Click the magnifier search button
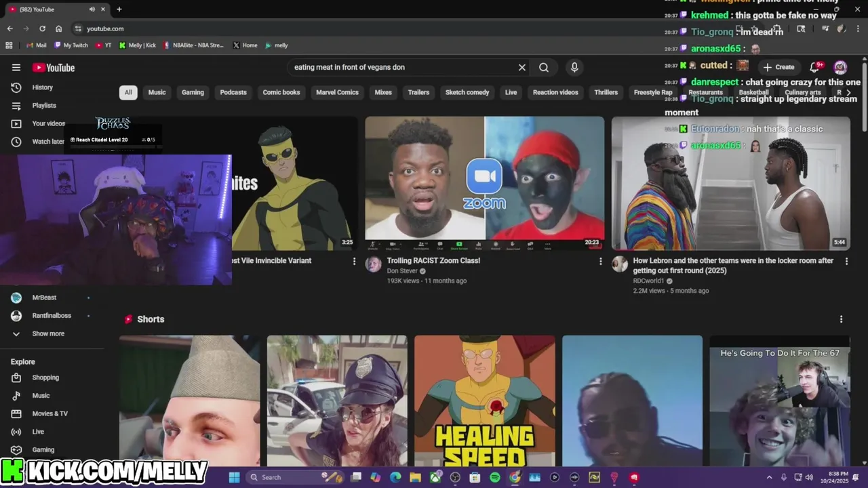The image size is (868, 488). [x=544, y=67]
